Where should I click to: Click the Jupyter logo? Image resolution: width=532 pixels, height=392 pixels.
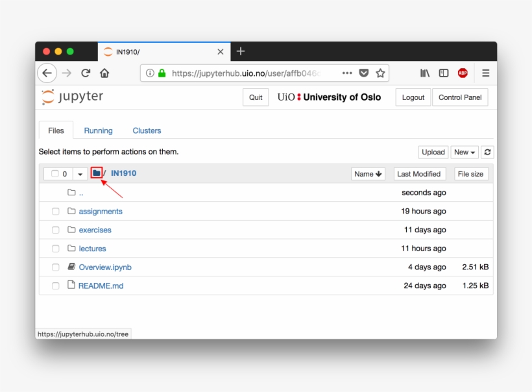[72, 97]
